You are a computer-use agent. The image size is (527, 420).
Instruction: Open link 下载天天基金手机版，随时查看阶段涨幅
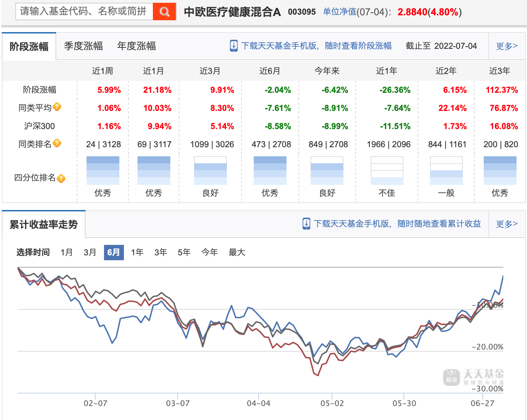pos(316,46)
